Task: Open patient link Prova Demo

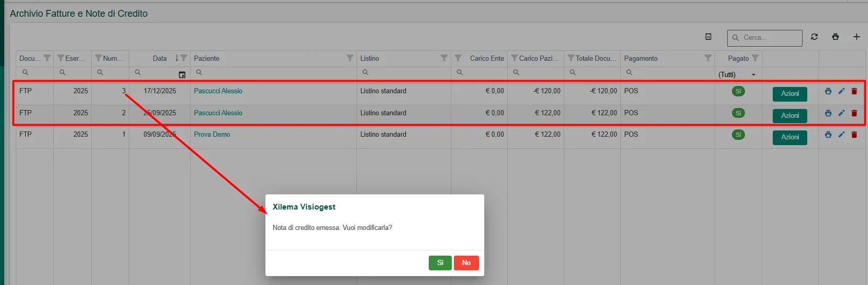Action: coord(212,135)
